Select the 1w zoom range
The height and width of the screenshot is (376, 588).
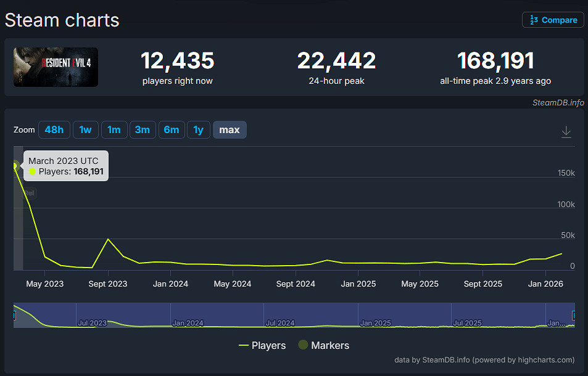pyautogui.click(x=85, y=129)
